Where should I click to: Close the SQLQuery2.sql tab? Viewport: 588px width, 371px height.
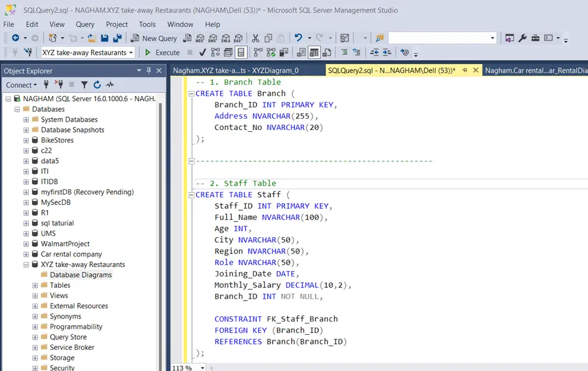(x=475, y=70)
